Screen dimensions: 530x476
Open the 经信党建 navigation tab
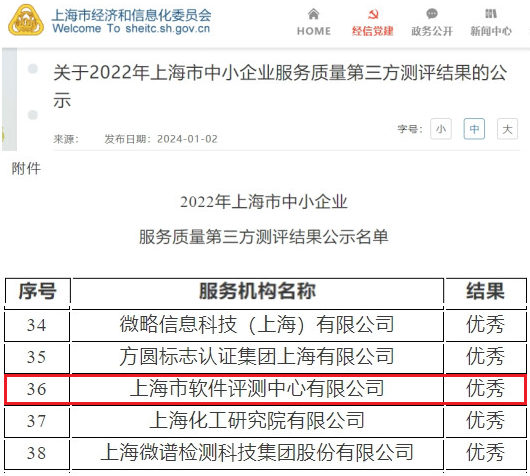tap(372, 22)
